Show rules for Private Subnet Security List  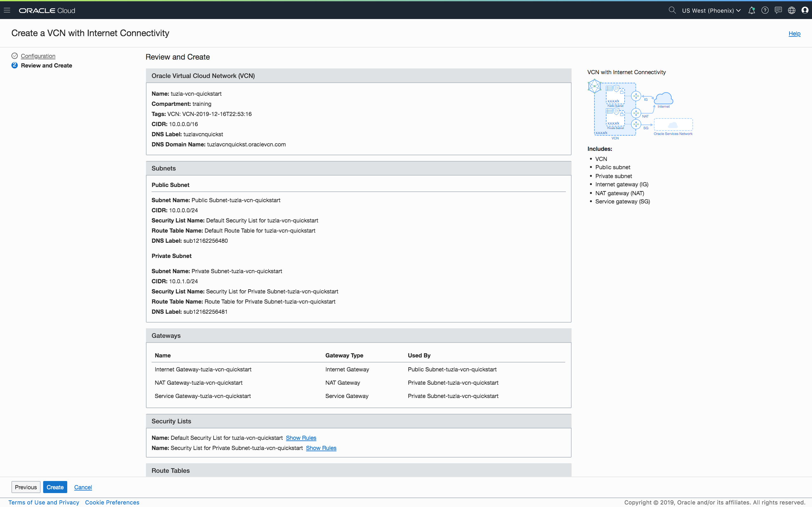(x=321, y=448)
